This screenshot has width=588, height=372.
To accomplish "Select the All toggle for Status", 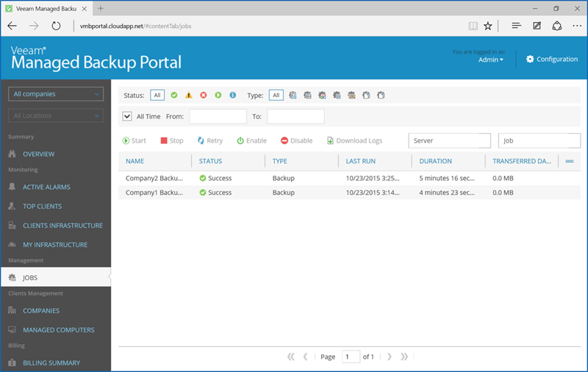I will click(157, 96).
